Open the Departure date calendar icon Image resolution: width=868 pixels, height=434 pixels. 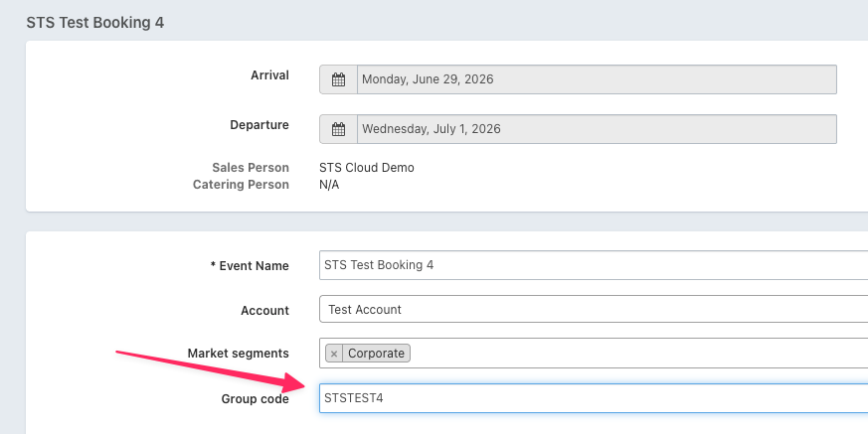(x=338, y=129)
